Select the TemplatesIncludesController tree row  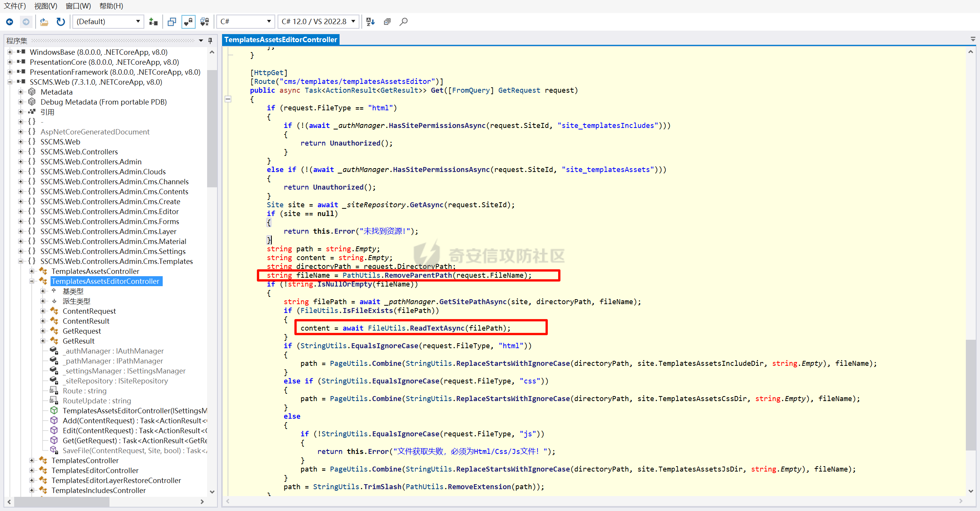click(x=99, y=490)
